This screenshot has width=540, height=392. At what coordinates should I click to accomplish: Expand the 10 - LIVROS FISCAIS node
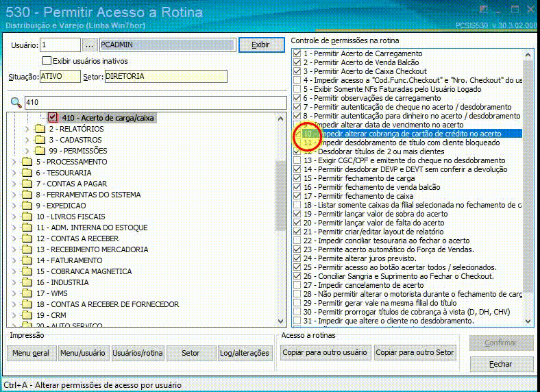(x=14, y=217)
